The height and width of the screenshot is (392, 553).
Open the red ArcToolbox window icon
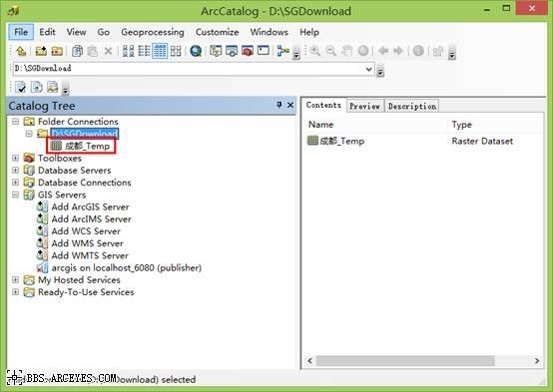pos(248,51)
